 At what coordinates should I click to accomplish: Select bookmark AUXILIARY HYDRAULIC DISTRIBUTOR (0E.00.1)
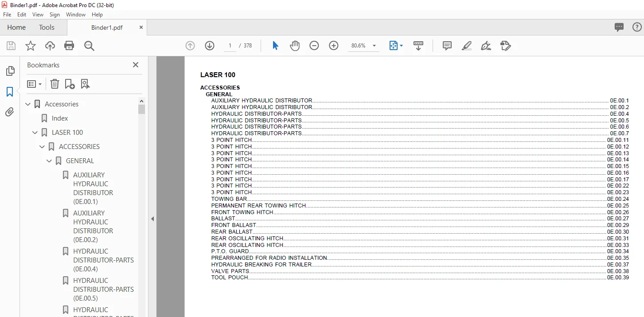93,188
